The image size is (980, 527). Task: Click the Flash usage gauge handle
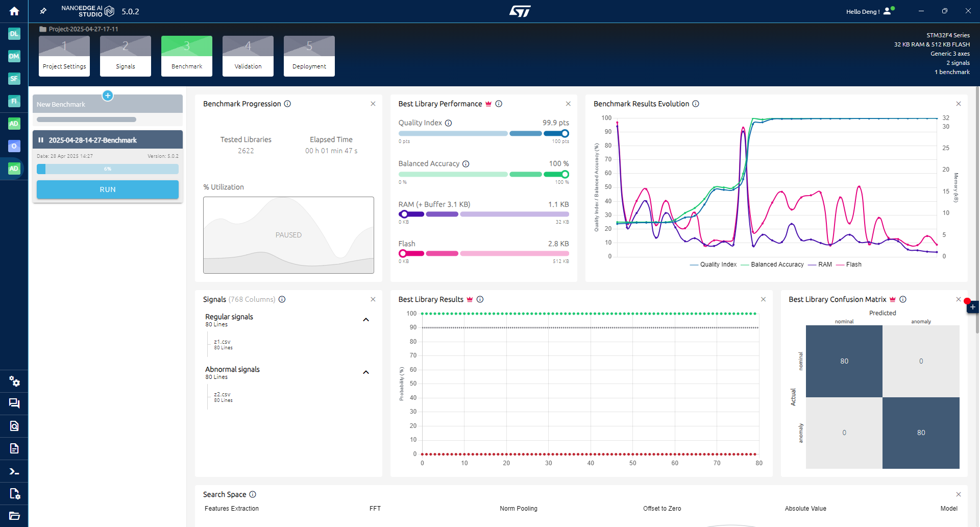[x=403, y=253]
